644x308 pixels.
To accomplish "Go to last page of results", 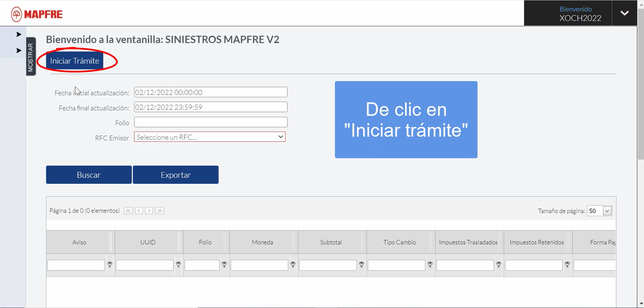I will point(160,211).
